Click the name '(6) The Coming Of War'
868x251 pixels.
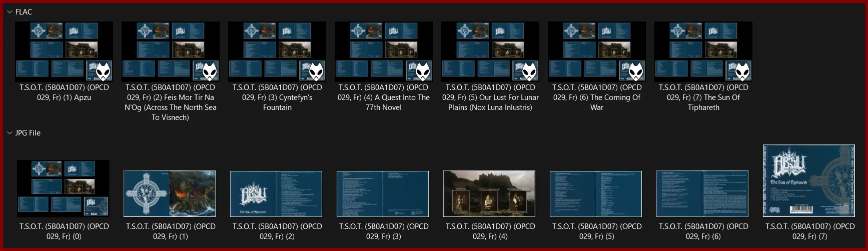pyautogui.click(x=597, y=97)
